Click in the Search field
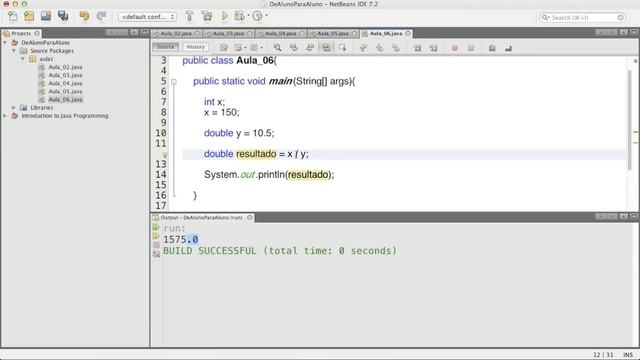 coord(582,18)
